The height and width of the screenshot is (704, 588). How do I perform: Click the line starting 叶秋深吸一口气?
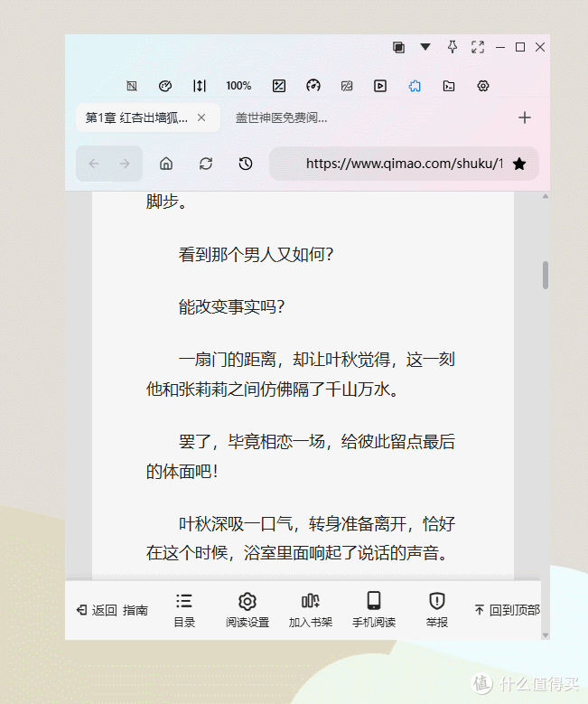coord(317,524)
